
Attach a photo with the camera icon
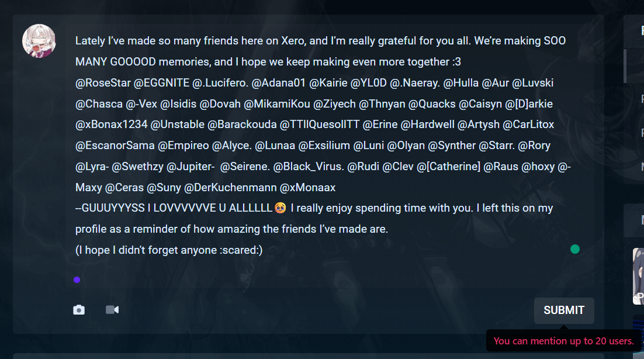click(79, 310)
